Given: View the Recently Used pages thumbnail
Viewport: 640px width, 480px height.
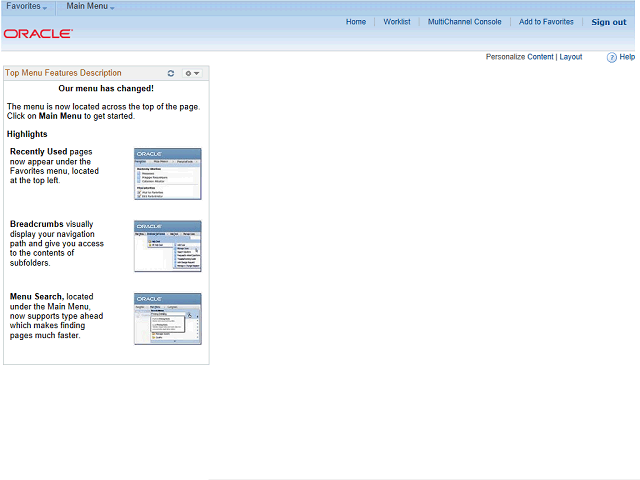Looking at the screenshot, I should pos(168,174).
